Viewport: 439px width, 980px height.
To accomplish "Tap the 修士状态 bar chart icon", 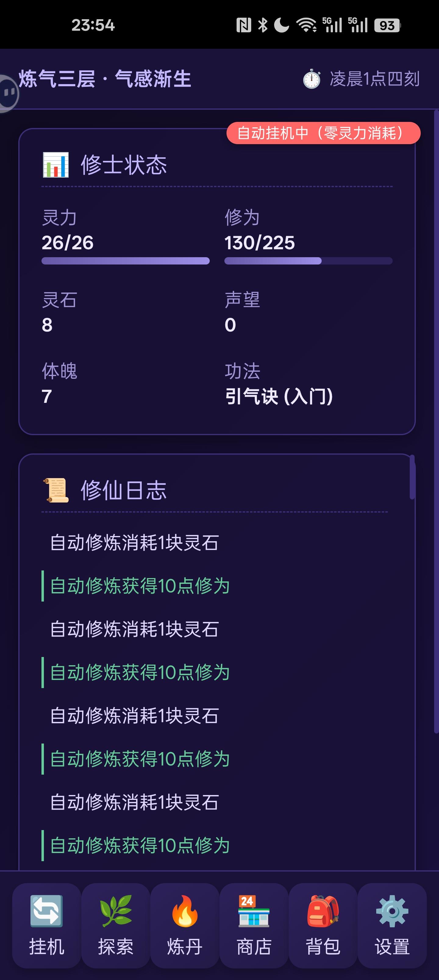I will 55,165.
